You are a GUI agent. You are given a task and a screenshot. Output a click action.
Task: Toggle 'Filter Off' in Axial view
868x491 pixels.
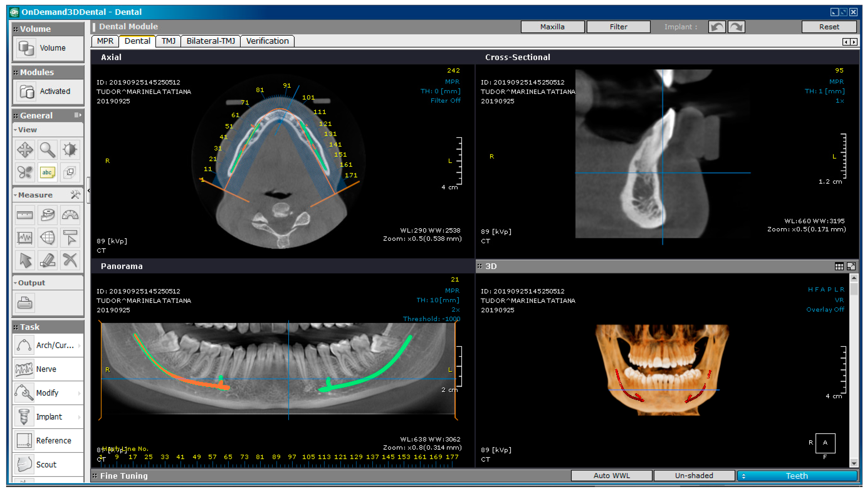[x=445, y=101]
